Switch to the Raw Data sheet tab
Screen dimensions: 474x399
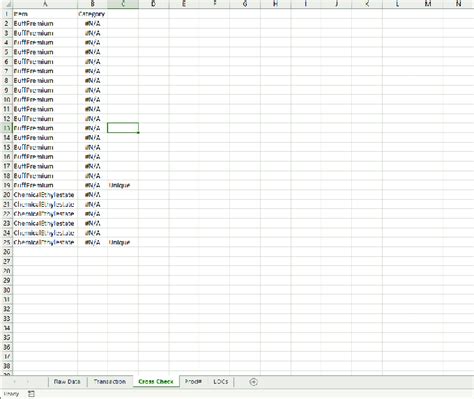pos(67,382)
